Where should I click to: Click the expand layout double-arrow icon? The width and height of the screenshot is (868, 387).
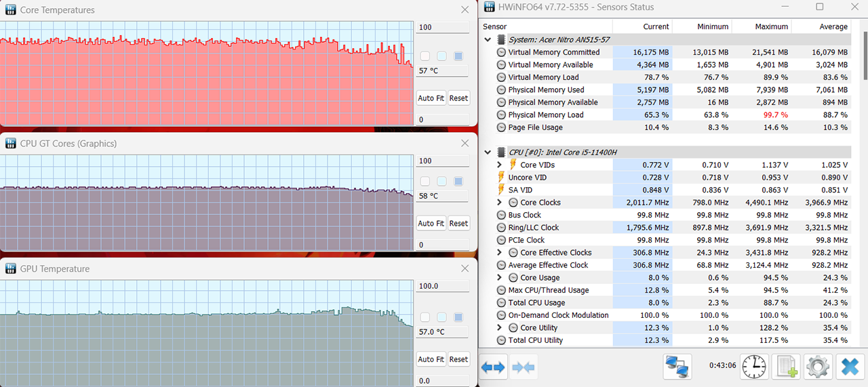(493, 367)
